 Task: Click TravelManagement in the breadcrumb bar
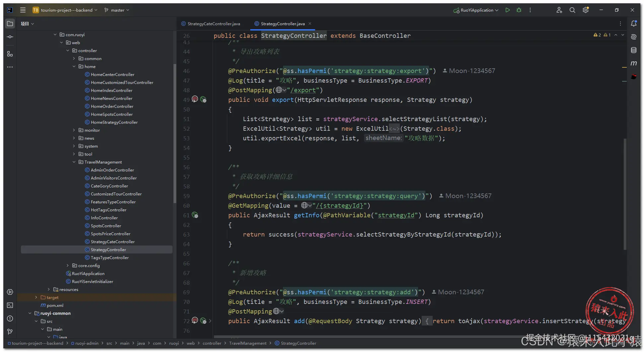click(248, 343)
